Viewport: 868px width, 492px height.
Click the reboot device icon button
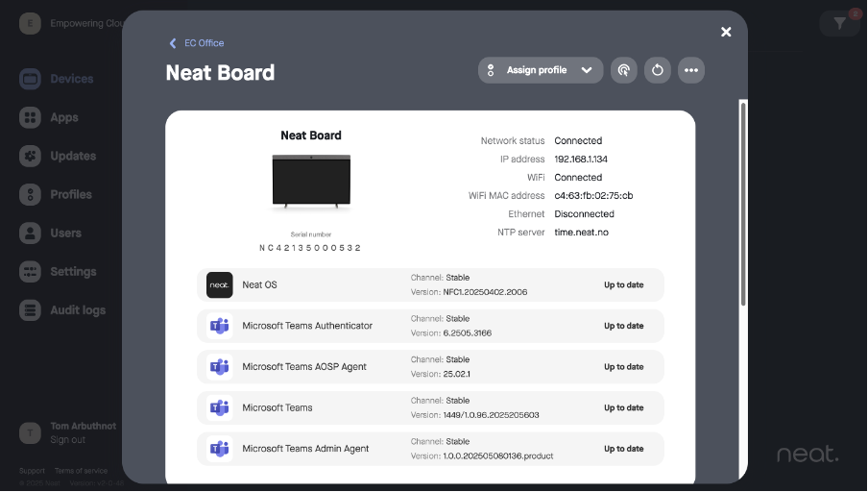tap(658, 70)
